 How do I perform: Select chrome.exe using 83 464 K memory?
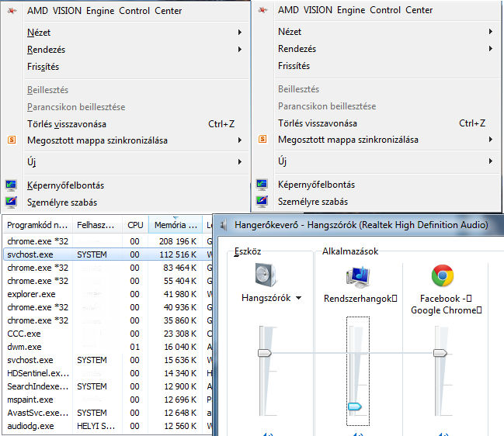click(x=108, y=268)
